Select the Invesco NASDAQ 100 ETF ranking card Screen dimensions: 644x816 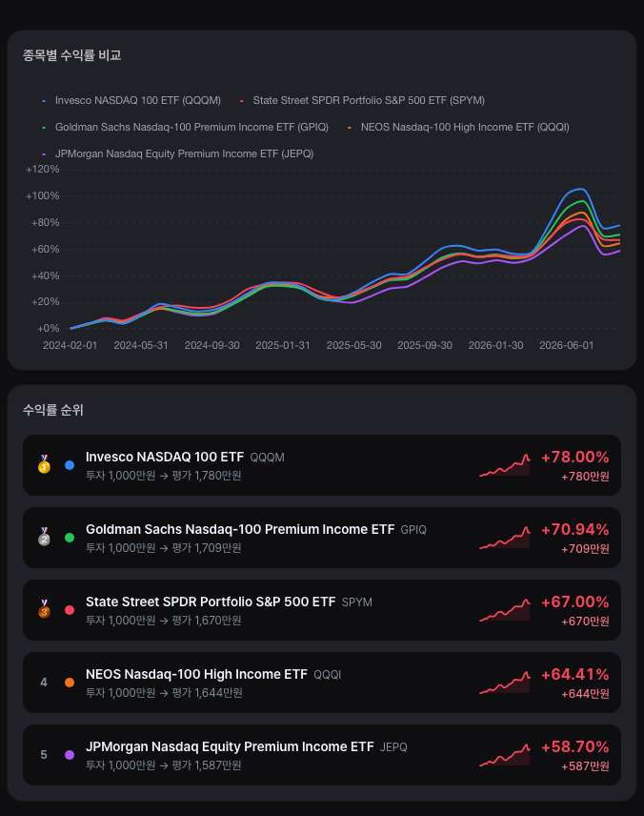coord(322,465)
